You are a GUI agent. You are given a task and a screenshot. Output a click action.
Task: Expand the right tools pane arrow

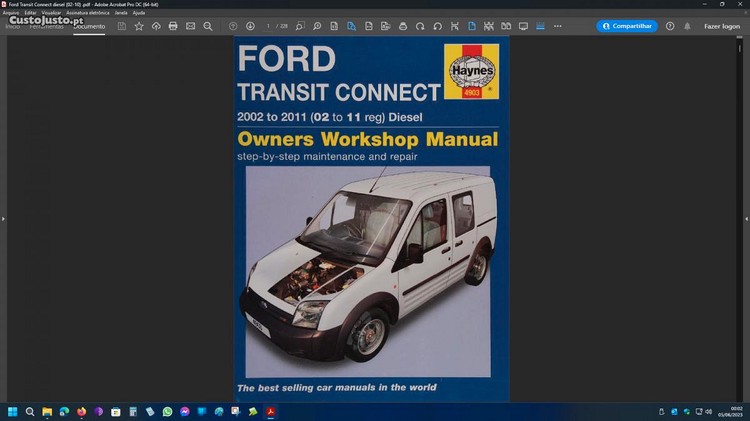pyautogui.click(x=746, y=218)
